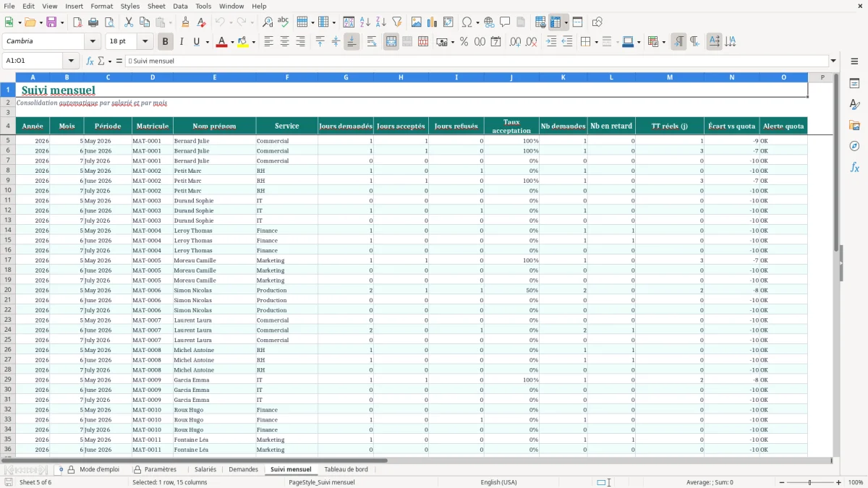Click Sort Ascending icon
Viewport: 868px width, 488px height.
tap(365, 22)
